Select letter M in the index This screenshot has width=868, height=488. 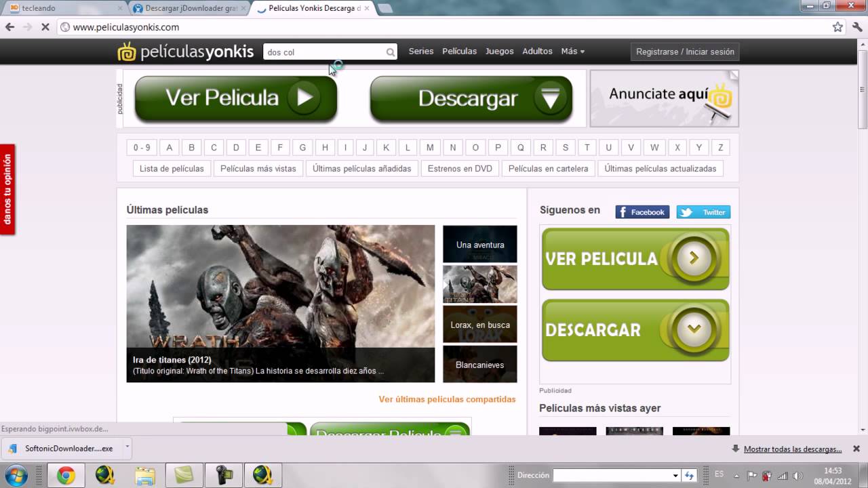point(430,147)
